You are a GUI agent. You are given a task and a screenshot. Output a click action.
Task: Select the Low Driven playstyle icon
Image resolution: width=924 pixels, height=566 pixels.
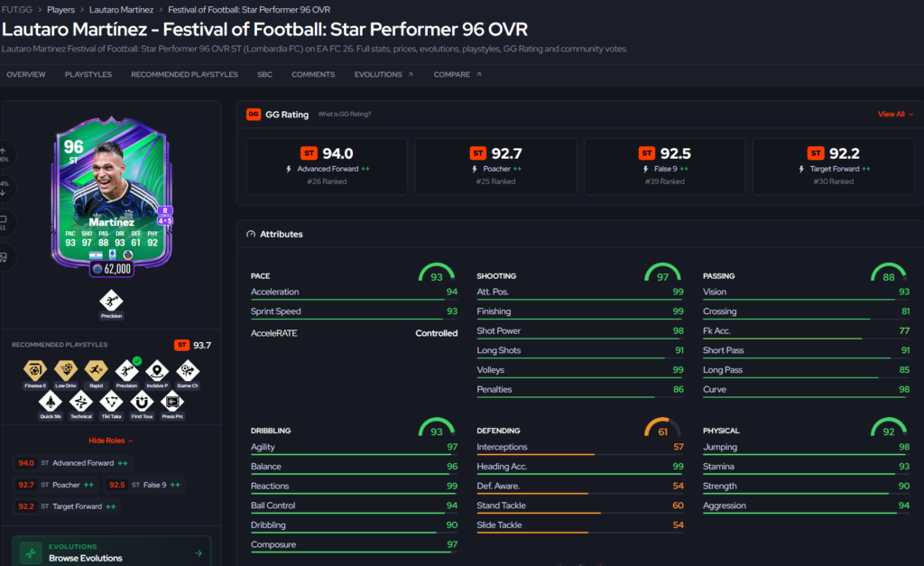click(x=65, y=370)
